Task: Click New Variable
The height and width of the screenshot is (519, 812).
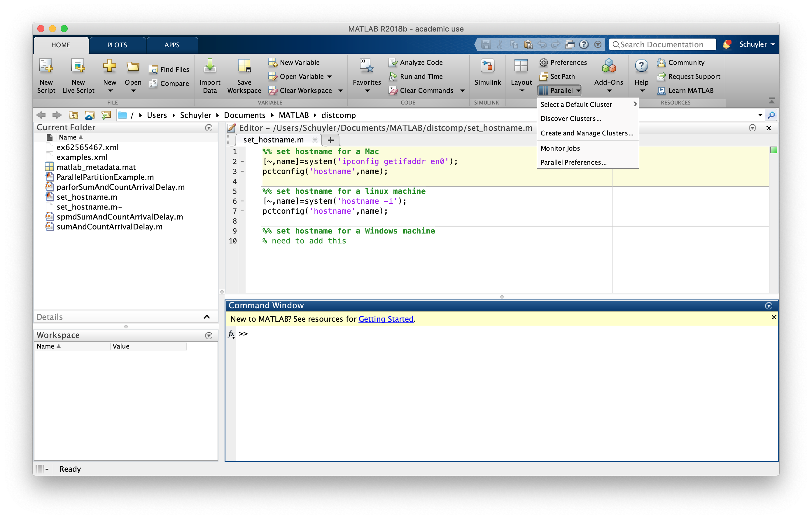Action: click(x=294, y=62)
